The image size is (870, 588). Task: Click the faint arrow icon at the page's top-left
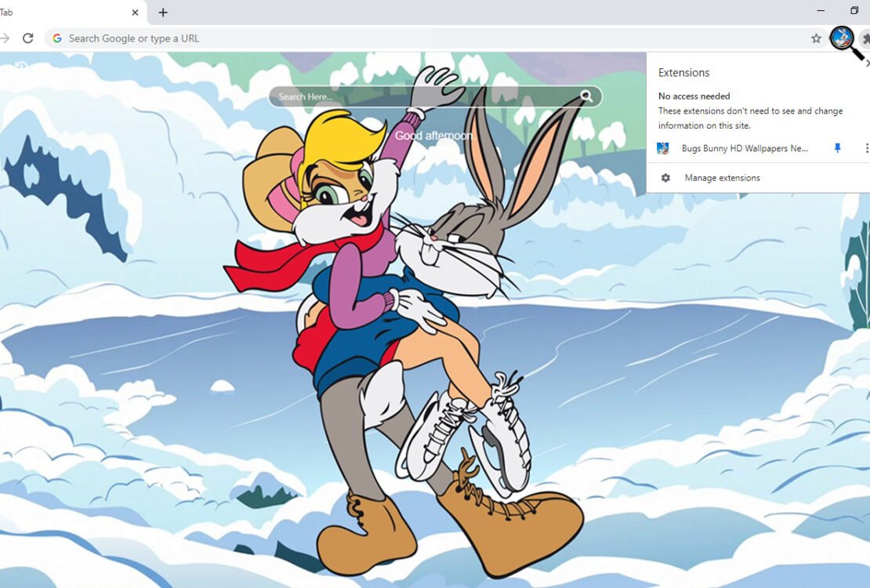[x=21, y=66]
